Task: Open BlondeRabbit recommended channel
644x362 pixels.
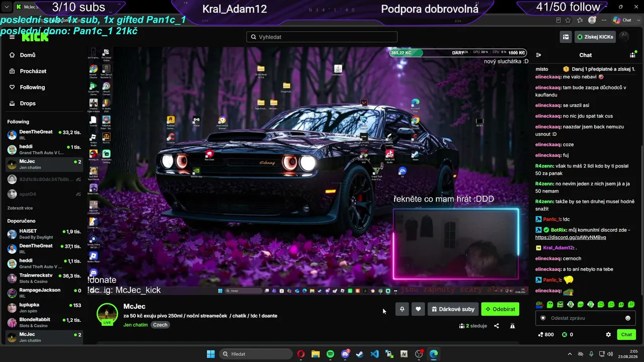Action: coord(44,322)
